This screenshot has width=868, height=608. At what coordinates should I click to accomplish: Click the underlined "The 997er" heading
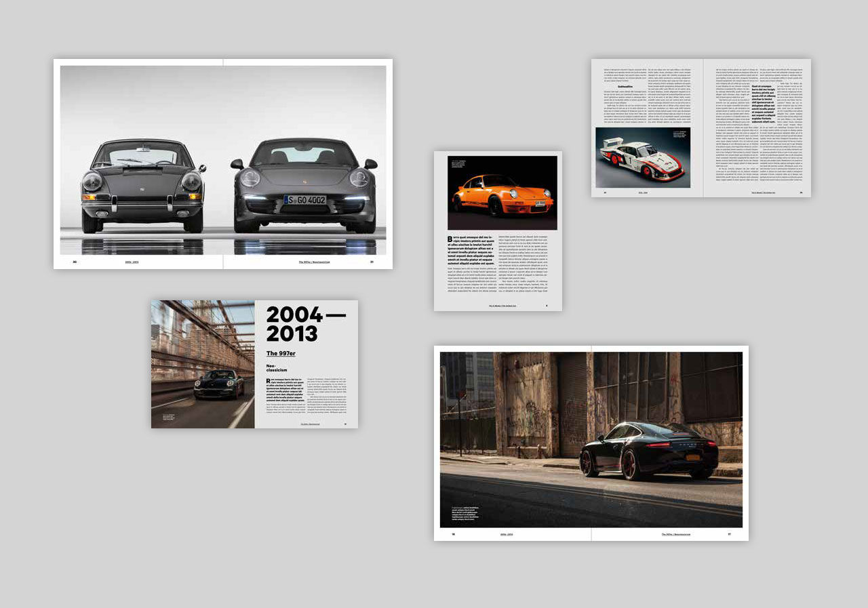[x=281, y=354]
